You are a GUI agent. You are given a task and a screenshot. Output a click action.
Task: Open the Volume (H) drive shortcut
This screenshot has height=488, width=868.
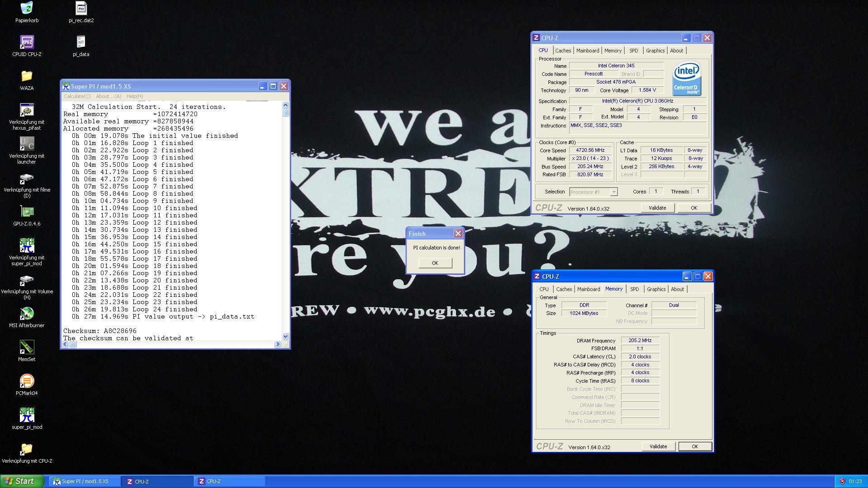27,280
